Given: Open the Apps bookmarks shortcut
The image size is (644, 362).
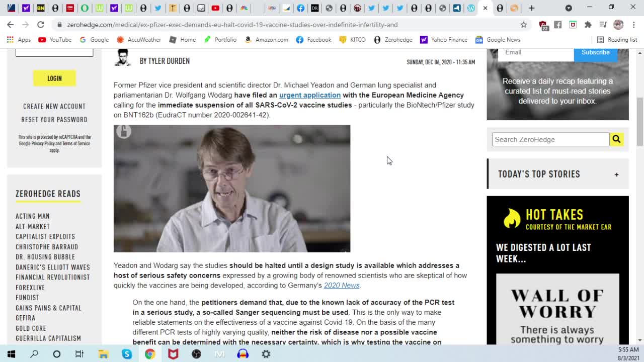Looking at the screenshot, I should (x=19, y=40).
